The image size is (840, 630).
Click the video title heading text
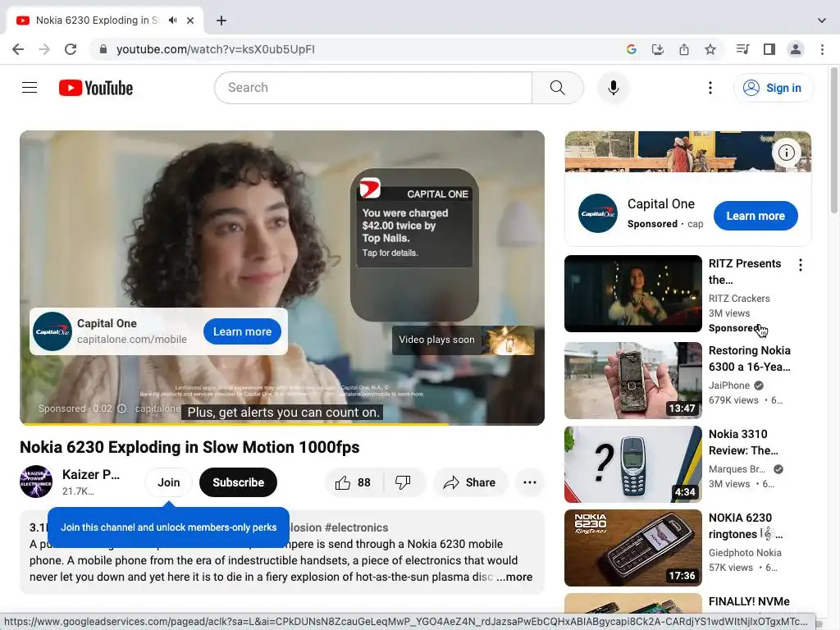tap(189, 447)
